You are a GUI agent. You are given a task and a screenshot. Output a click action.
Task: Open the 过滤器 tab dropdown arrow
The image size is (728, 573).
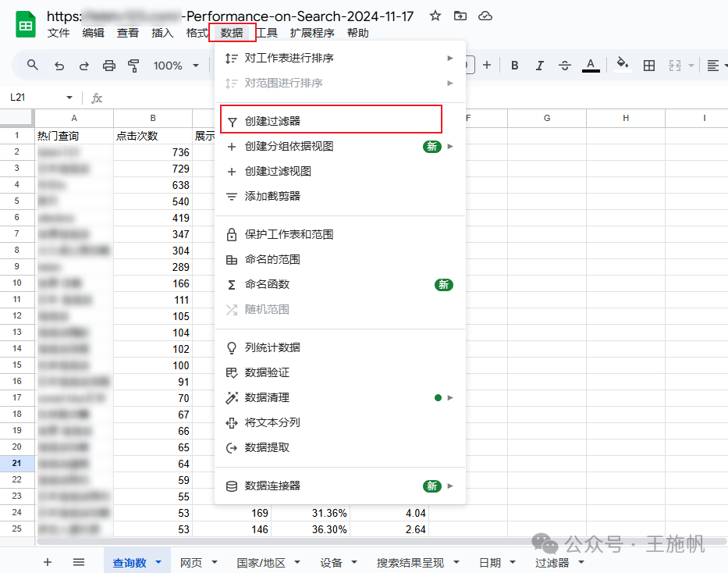[581, 562]
